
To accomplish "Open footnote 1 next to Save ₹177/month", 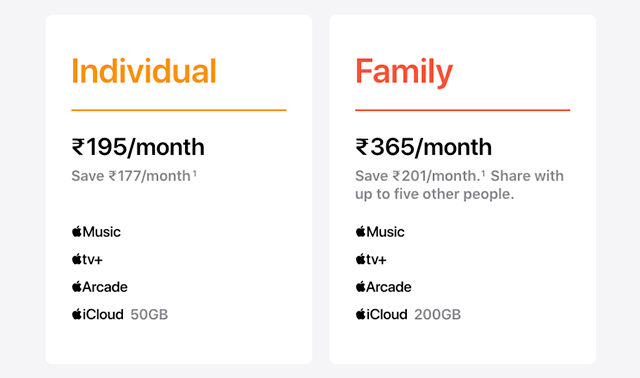I will tap(195, 173).
